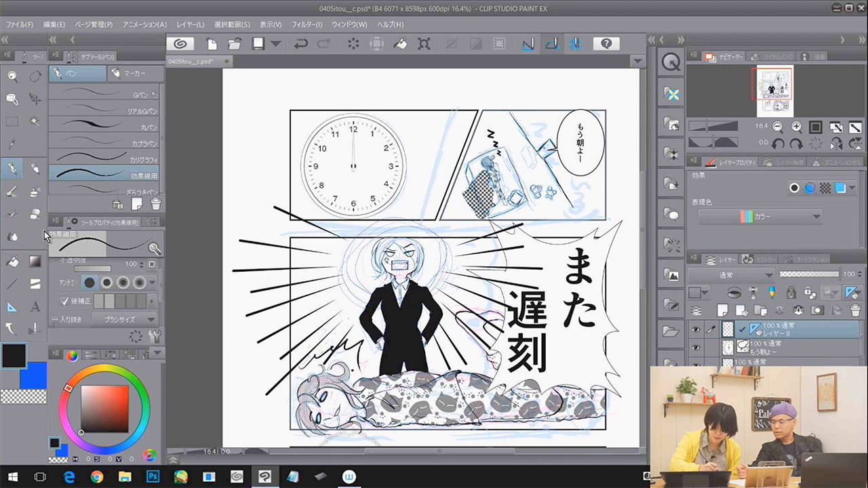Open the フィルター(I) menu
868x488 pixels.
tap(307, 24)
